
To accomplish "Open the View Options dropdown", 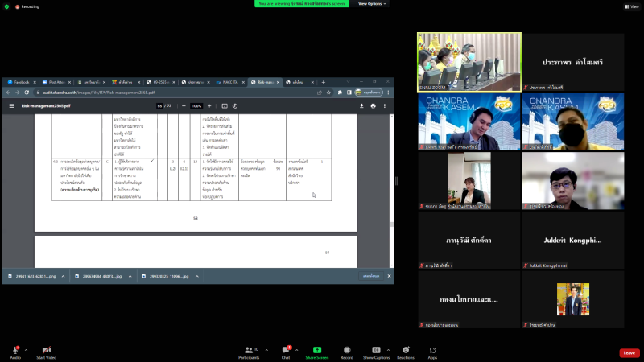I will tap(371, 3).
